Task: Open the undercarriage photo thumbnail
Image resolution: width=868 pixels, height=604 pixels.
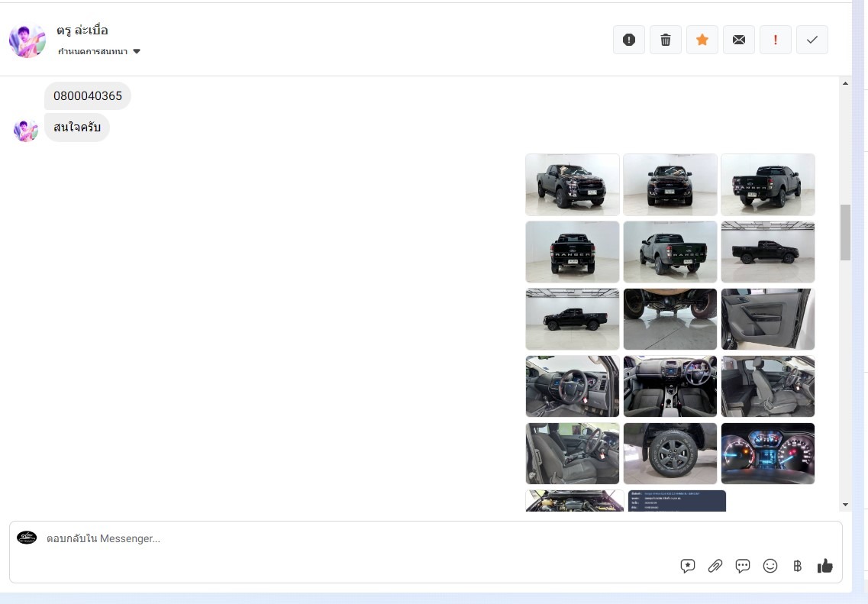Action: (670, 319)
